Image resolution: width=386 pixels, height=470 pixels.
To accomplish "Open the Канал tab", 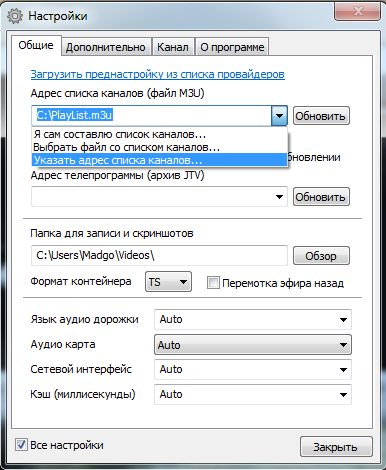I will click(x=173, y=47).
